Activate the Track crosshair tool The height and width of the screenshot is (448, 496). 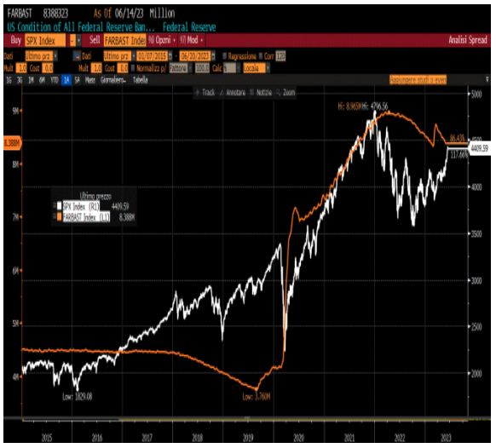click(205, 93)
